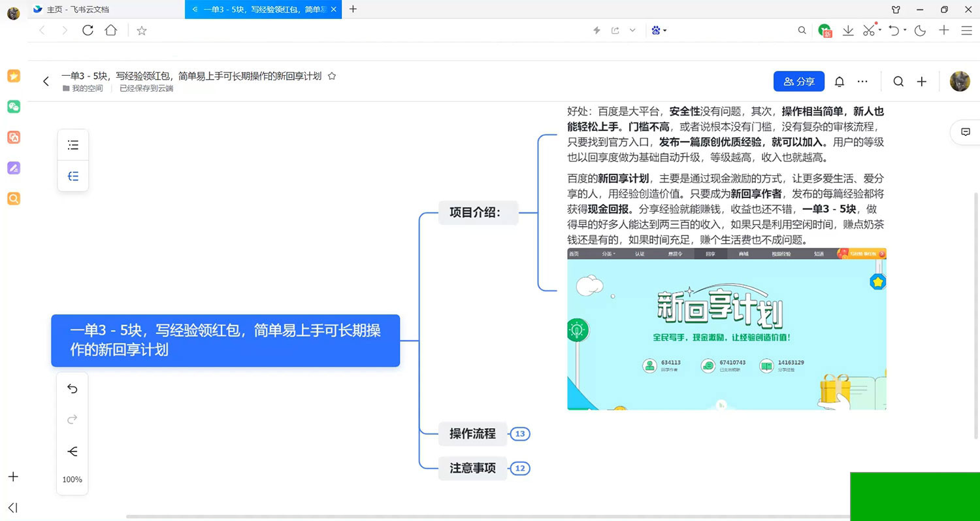The height and width of the screenshot is (521, 980).
Task: Toggle night mode moon icon
Action: [921, 30]
